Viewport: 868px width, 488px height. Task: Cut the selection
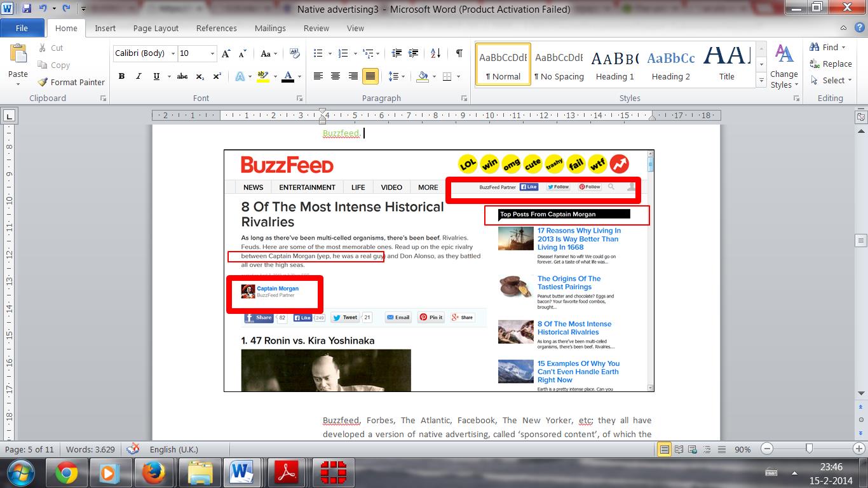click(50, 48)
